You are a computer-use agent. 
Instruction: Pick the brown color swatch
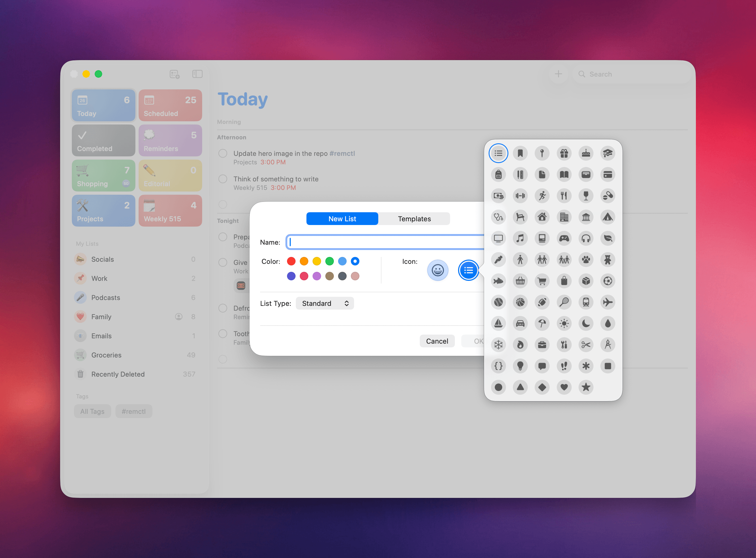[x=329, y=276]
